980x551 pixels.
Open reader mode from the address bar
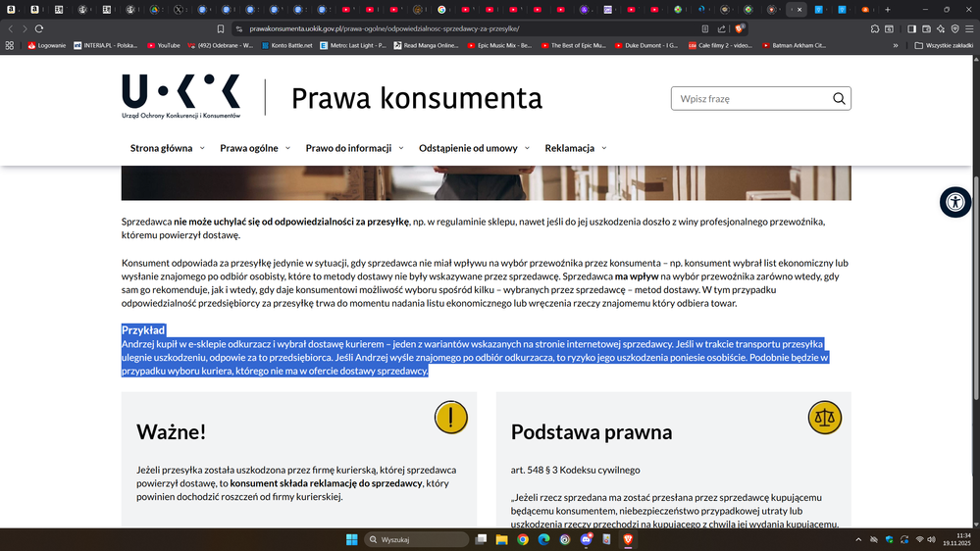[x=705, y=28]
